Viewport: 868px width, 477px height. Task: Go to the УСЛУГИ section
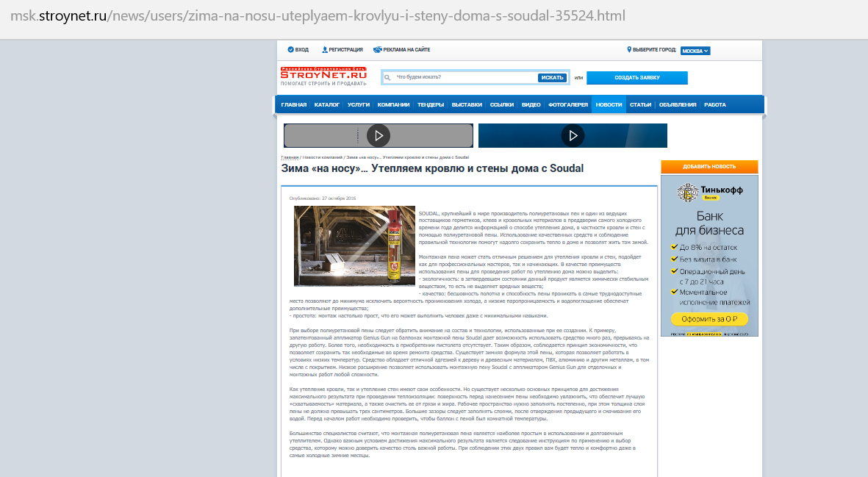[x=359, y=104]
